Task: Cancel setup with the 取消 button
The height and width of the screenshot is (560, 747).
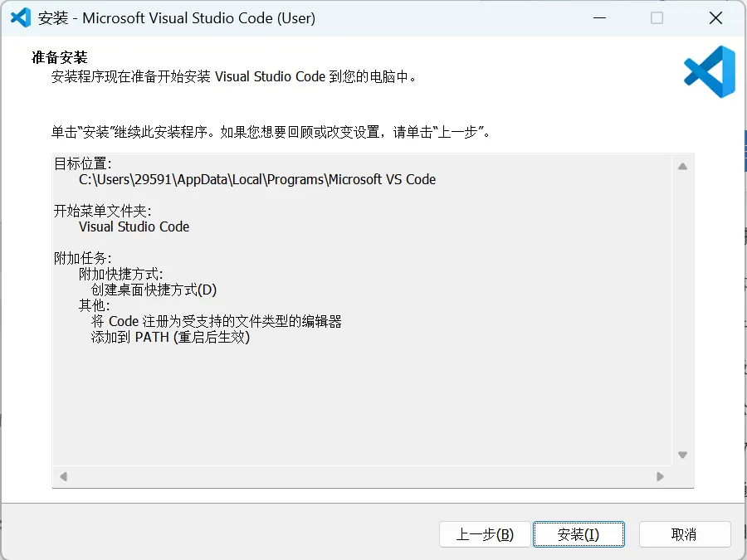Action: point(684,534)
